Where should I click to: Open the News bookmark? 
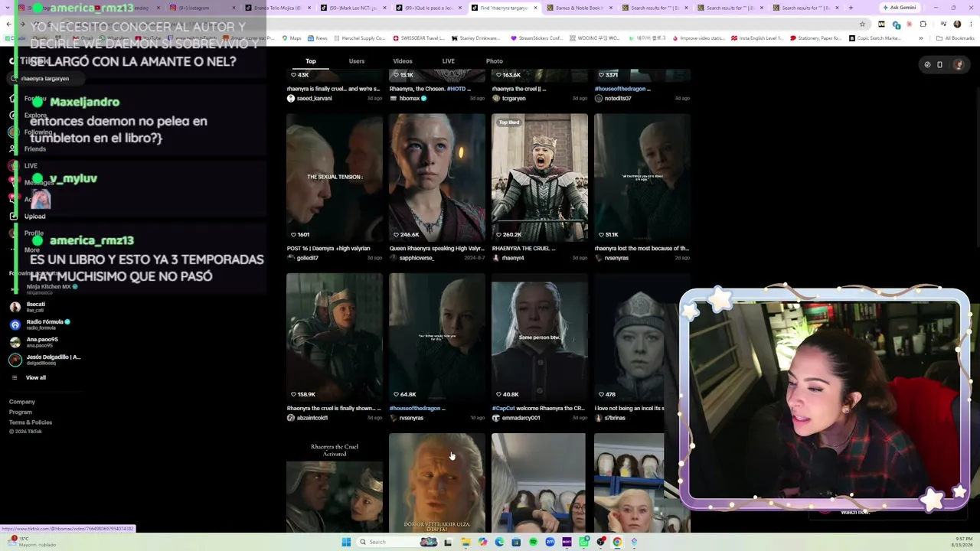click(x=317, y=37)
